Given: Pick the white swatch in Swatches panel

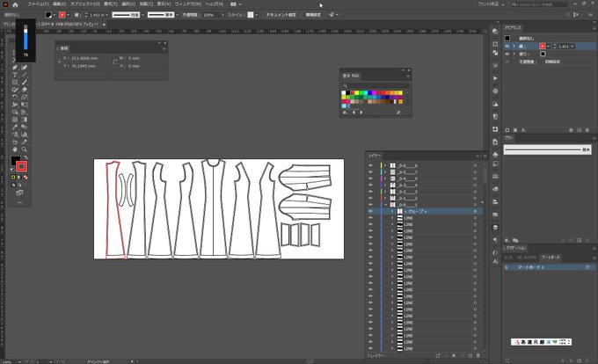Looking at the screenshot, I should [344, 92].
